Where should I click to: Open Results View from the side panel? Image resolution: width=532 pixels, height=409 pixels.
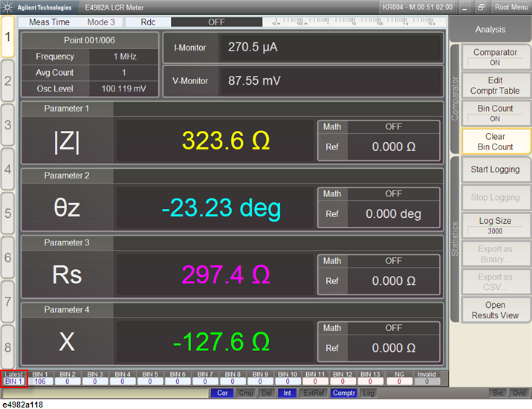tap(495, 310)
